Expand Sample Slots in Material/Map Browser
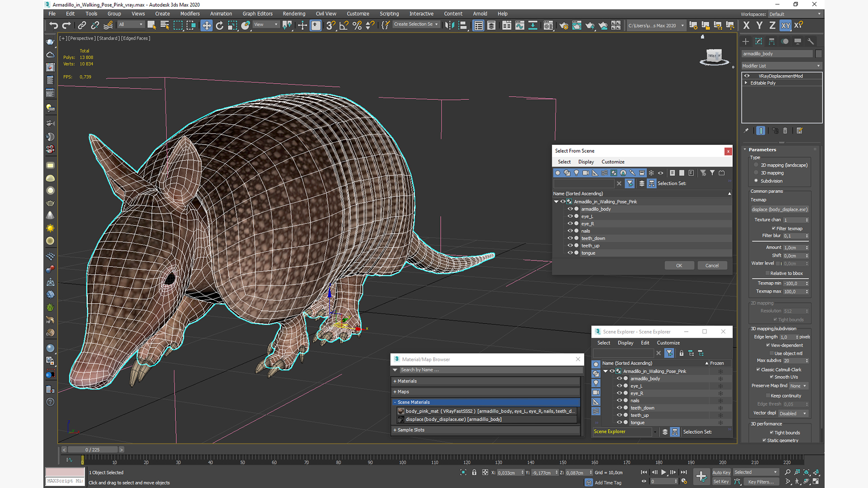The width and height of the screenshot is (868, 488). (x=395, y=430)
